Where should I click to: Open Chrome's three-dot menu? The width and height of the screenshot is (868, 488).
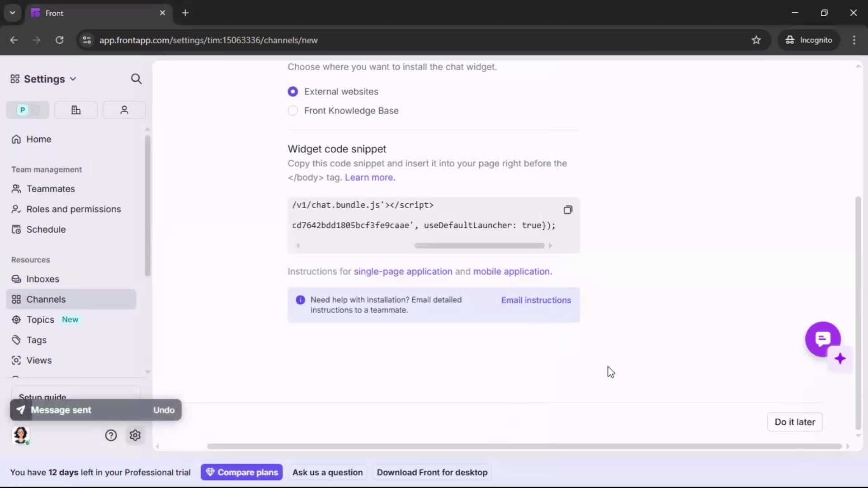854,40
